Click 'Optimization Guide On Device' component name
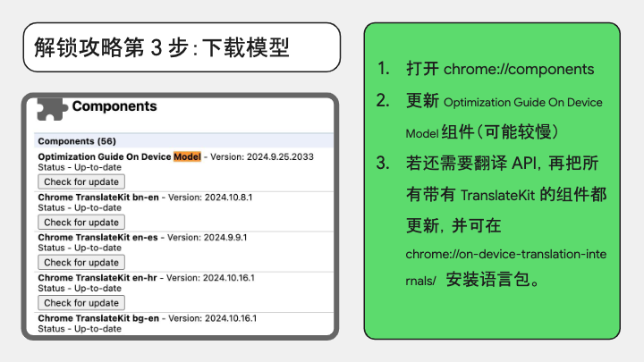Viewport: 644px width, 362px height. [x=105, y=156]
